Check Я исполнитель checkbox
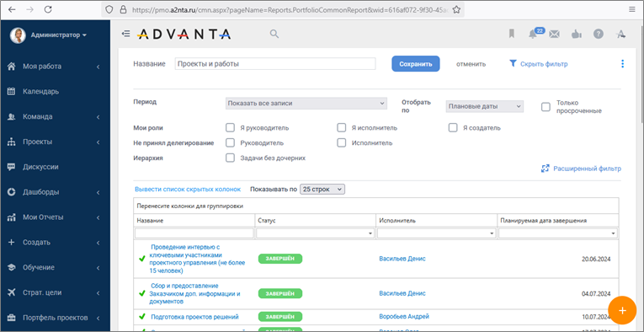This screenshot has height=332, width=644. 341,128
